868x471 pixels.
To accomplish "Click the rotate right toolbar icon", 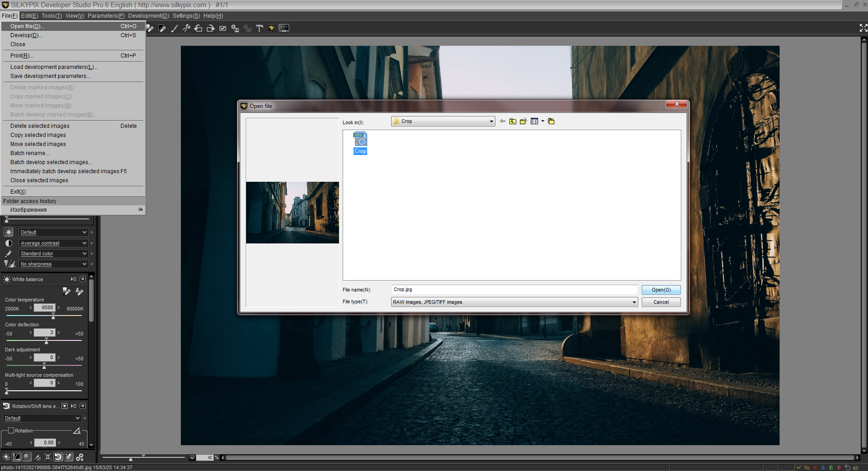I will tap(211, 28).
